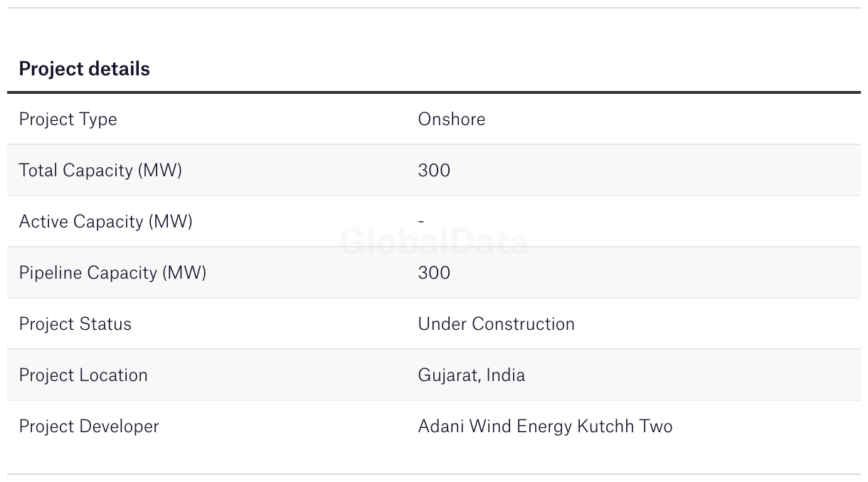
Task: Select the Total Capacity (MW) label
Action: [100, 171]
